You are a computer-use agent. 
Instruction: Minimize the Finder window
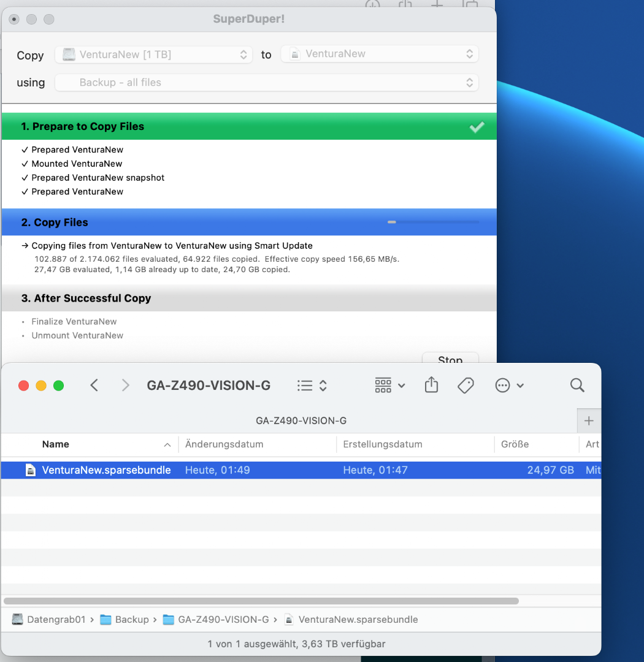[x=41, y=386]
